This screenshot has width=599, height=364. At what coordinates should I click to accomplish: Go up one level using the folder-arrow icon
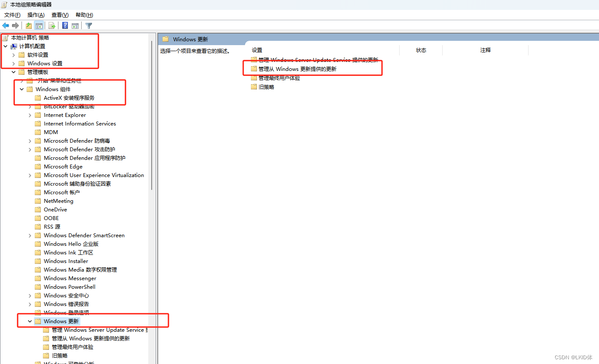(29, 26)
